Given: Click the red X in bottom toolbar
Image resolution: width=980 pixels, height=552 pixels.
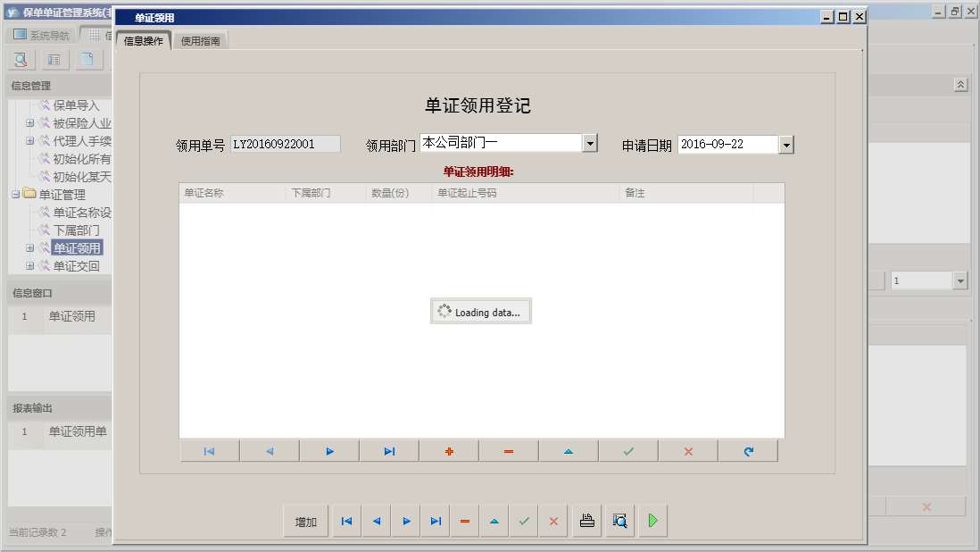Looking at the screenshot, I should pos(553,521).
